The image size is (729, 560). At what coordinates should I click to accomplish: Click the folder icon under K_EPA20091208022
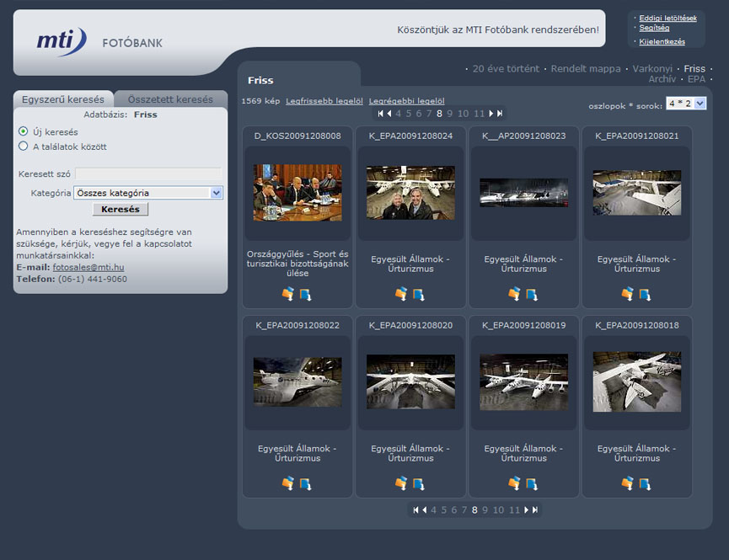[288, 483]
